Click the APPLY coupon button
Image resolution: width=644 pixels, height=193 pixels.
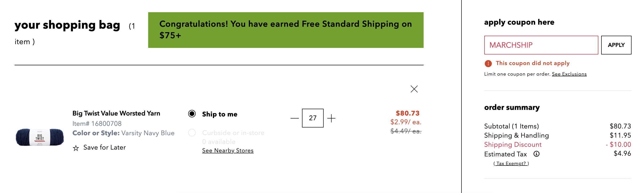click(x=616, y=45)
